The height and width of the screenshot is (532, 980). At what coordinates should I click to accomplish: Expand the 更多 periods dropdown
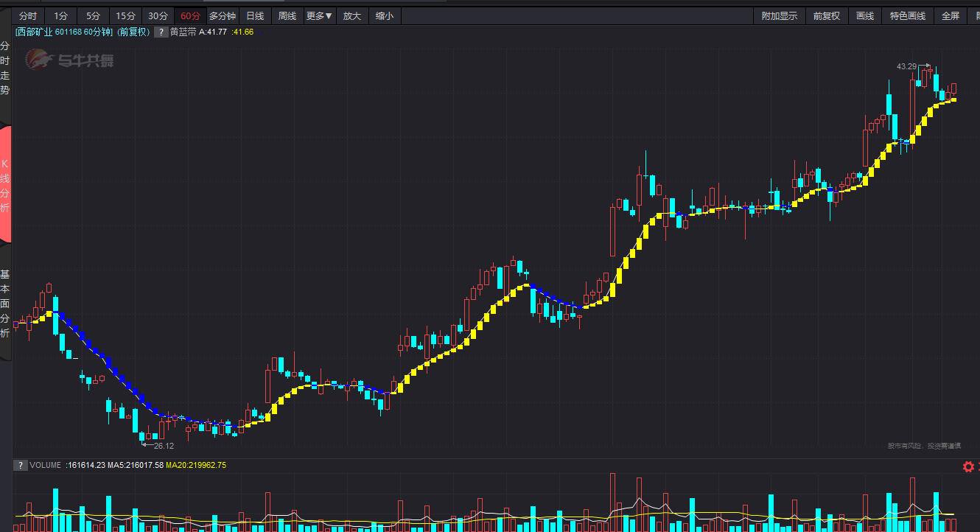(x=319, y=16)
